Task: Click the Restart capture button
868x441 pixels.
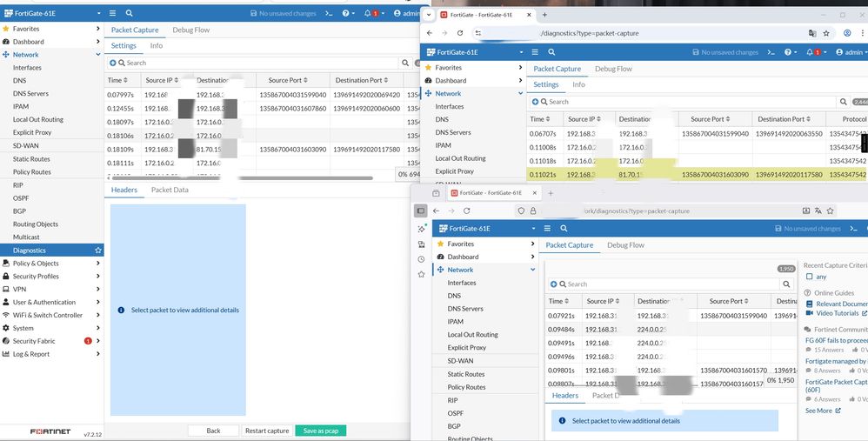Action: click(266, 431)
